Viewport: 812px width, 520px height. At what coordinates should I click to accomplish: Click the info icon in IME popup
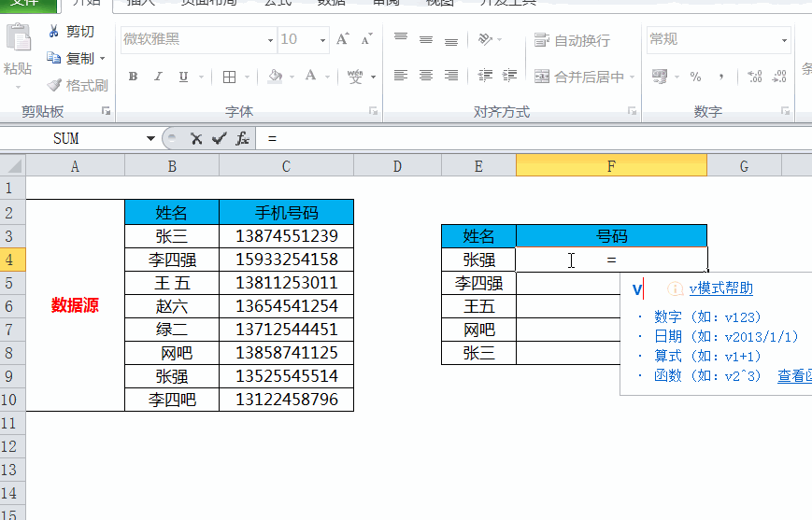coord(675,288)
